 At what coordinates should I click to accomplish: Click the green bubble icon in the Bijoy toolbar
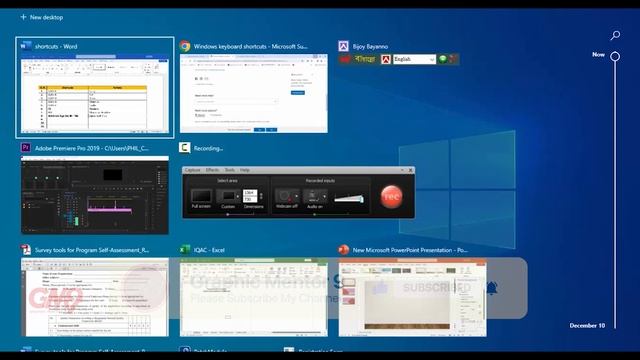coord(442,59)
